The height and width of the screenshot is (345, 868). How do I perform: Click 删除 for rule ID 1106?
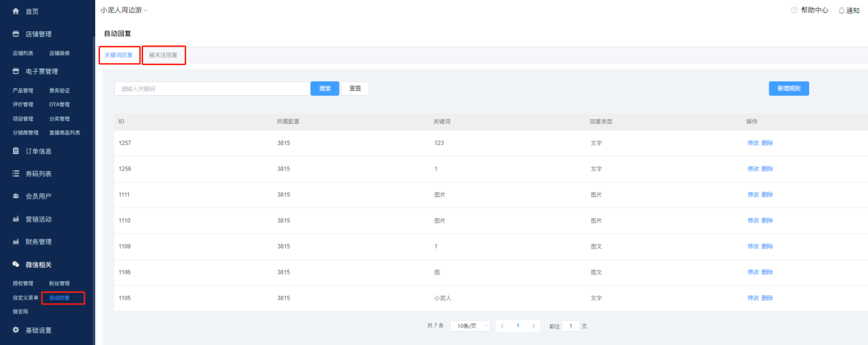pyautogui.click(x=767, y=272)
